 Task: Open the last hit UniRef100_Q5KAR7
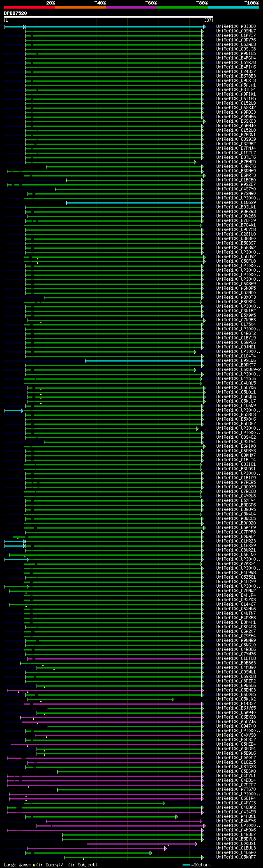236,857
